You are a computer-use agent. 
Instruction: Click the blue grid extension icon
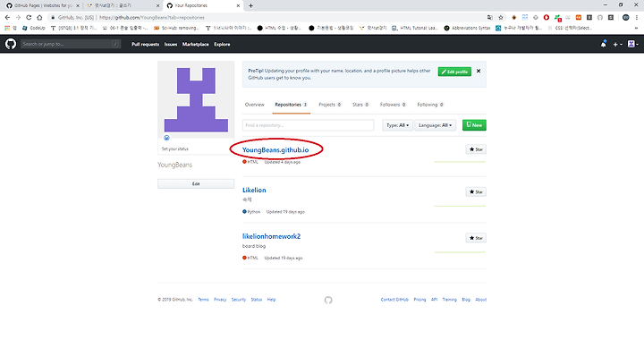point(525,18)
